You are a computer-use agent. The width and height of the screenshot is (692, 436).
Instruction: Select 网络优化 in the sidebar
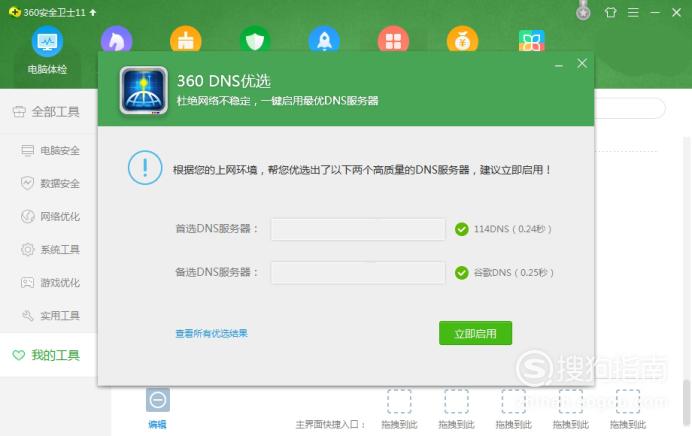[x=51, y=216]
